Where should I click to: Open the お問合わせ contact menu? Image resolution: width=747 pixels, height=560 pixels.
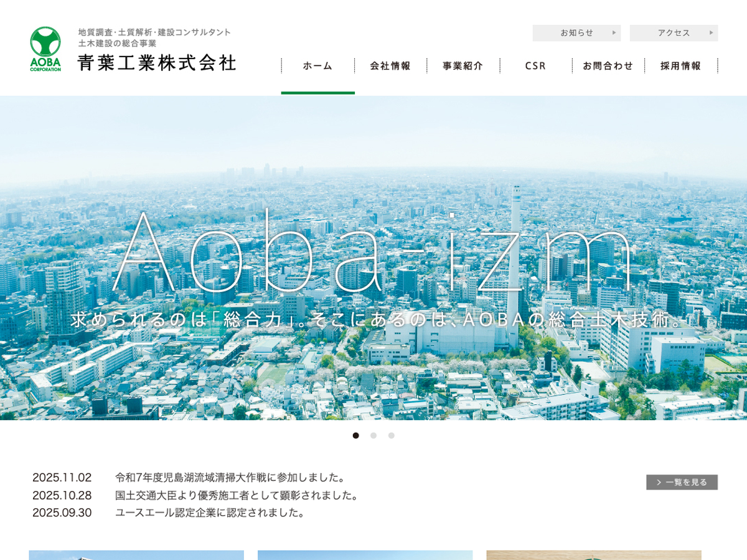pos(608,66)
